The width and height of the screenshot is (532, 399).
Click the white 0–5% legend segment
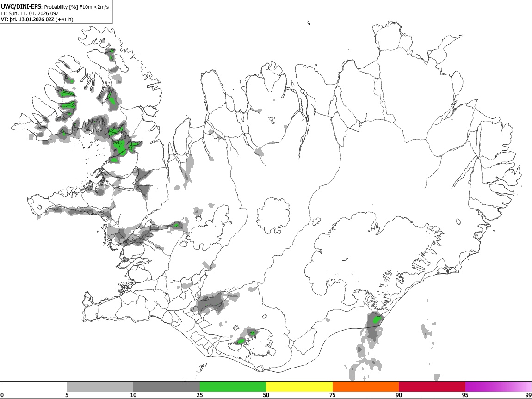point(34,387)
